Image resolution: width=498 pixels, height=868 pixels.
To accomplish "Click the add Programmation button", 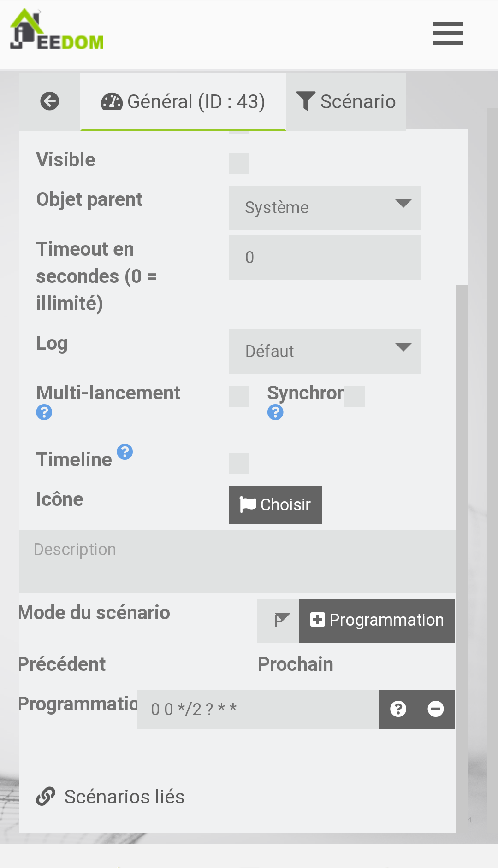I will coord(377,621).
